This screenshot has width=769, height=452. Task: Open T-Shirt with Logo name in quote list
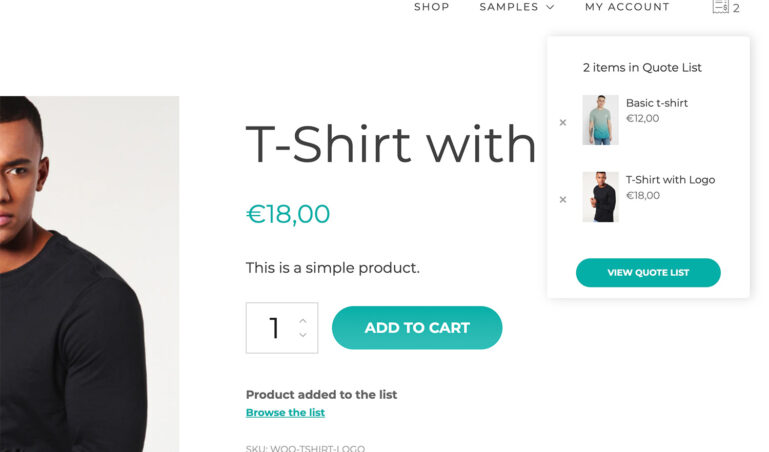click(670, 180)
